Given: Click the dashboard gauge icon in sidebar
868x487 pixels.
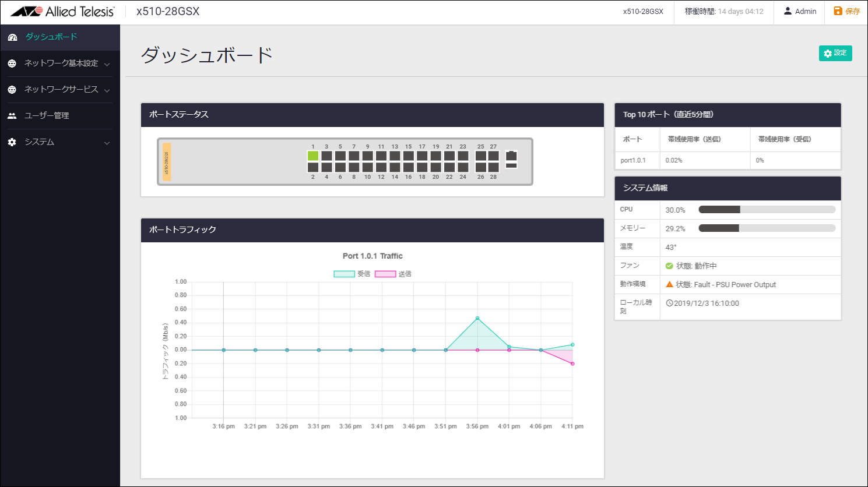Looking at the screenshot, I should click(12, 37).
